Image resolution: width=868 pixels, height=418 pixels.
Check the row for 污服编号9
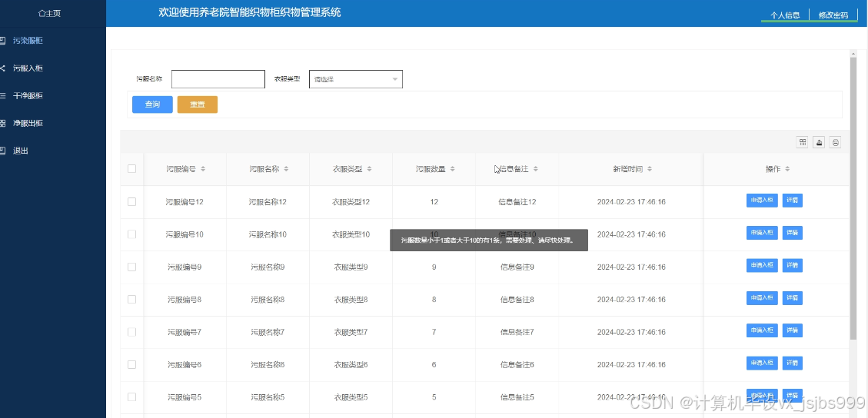(x=131, y=267)
